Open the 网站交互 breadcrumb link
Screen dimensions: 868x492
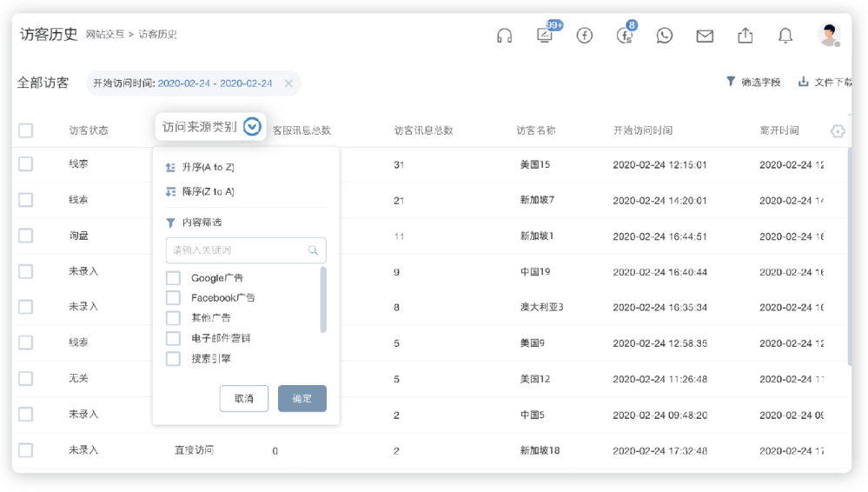[105, 35]
